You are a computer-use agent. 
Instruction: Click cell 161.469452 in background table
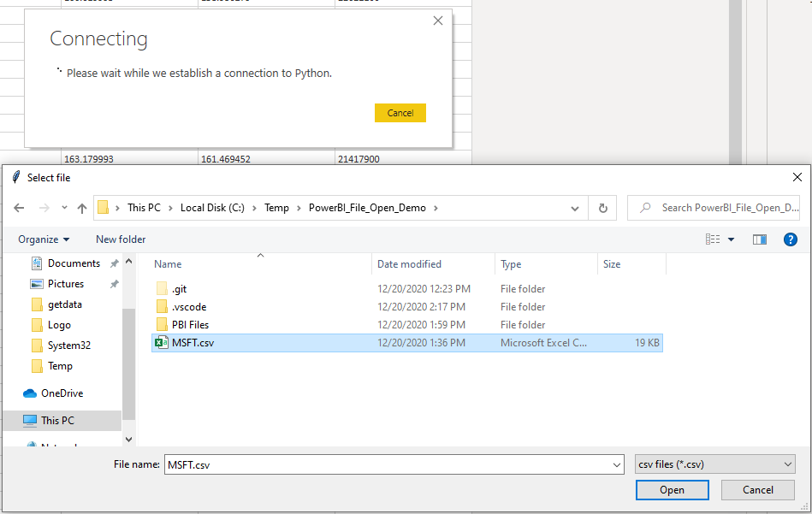tap(226, 159)
